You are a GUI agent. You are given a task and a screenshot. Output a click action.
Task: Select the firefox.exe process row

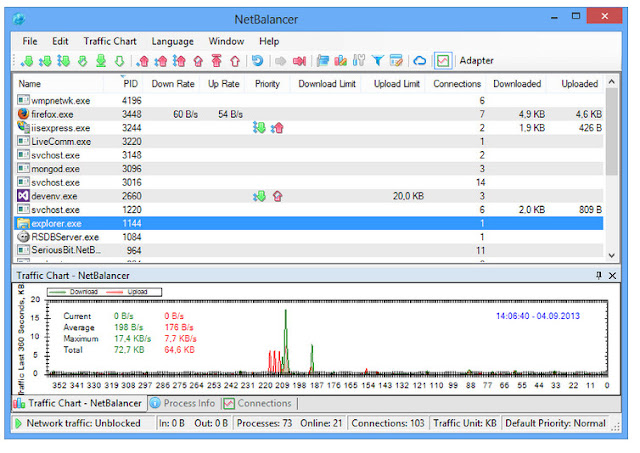(x=309, y=114)
